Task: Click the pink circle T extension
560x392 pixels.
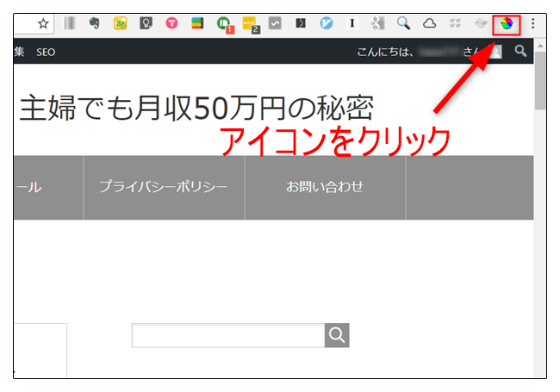Action: pos(171,23)
